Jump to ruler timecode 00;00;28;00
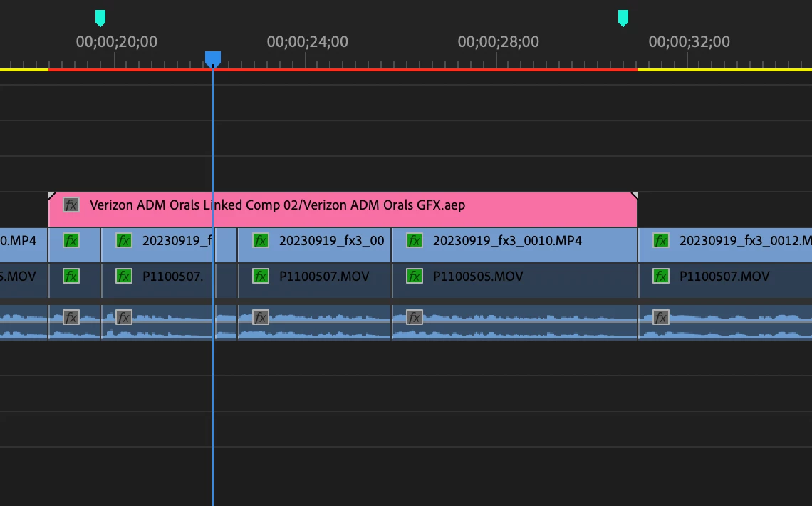 498,42
